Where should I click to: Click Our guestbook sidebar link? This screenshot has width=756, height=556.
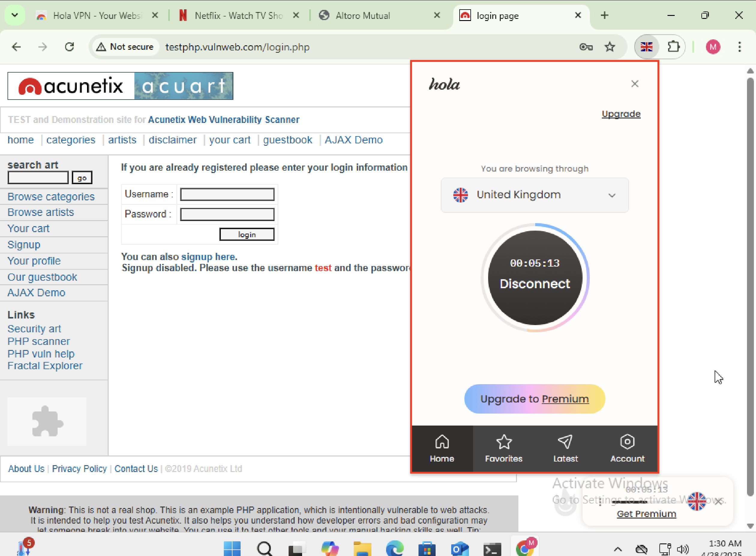[x=42, y=277]
